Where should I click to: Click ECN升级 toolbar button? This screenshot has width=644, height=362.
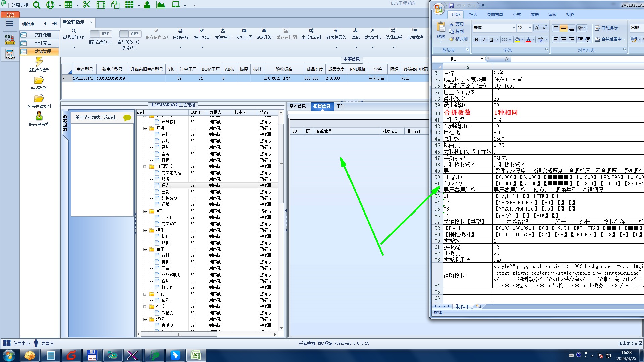(264, 34)
